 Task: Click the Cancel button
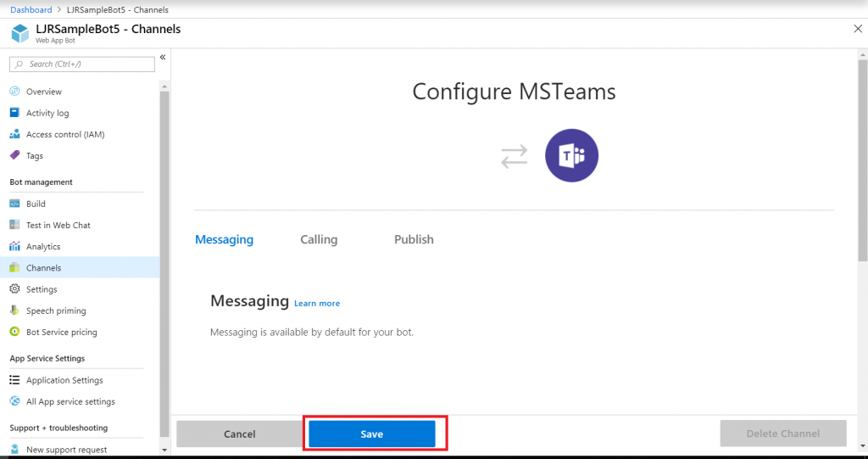pyautogui.click(x=240, y=434)
